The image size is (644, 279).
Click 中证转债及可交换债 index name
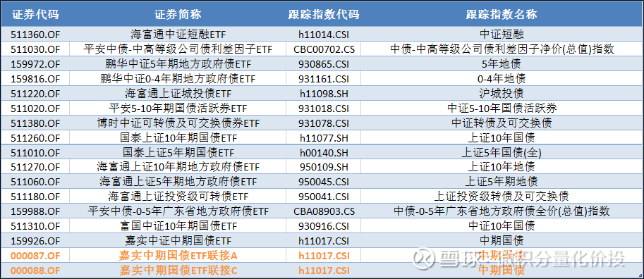pyautogui.click(x=502, y=123)
